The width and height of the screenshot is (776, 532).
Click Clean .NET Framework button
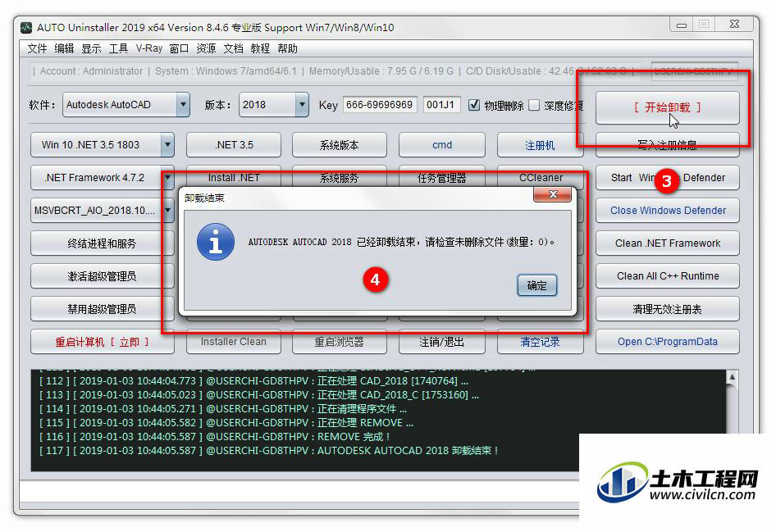(667, 243)
